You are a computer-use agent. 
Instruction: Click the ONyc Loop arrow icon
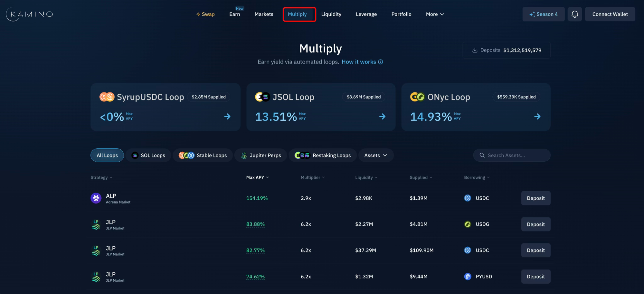(537, 117)
